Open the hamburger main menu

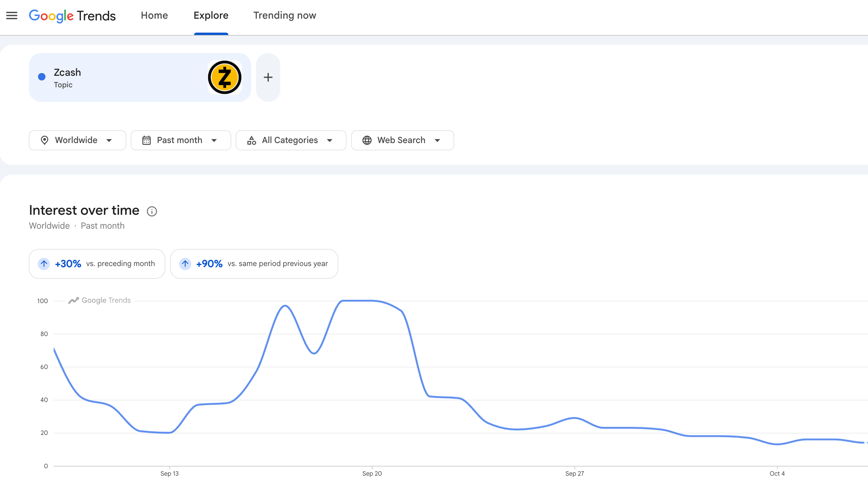tap(12, 16)
